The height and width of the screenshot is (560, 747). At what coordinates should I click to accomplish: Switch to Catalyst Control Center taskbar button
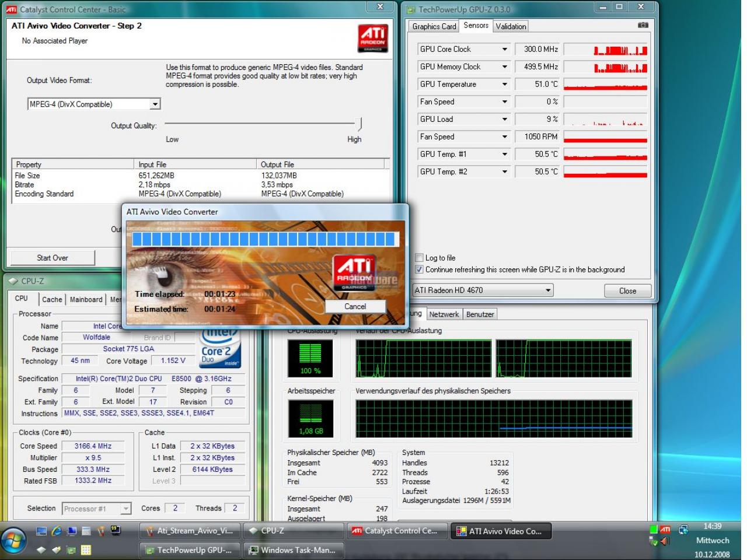398,531
